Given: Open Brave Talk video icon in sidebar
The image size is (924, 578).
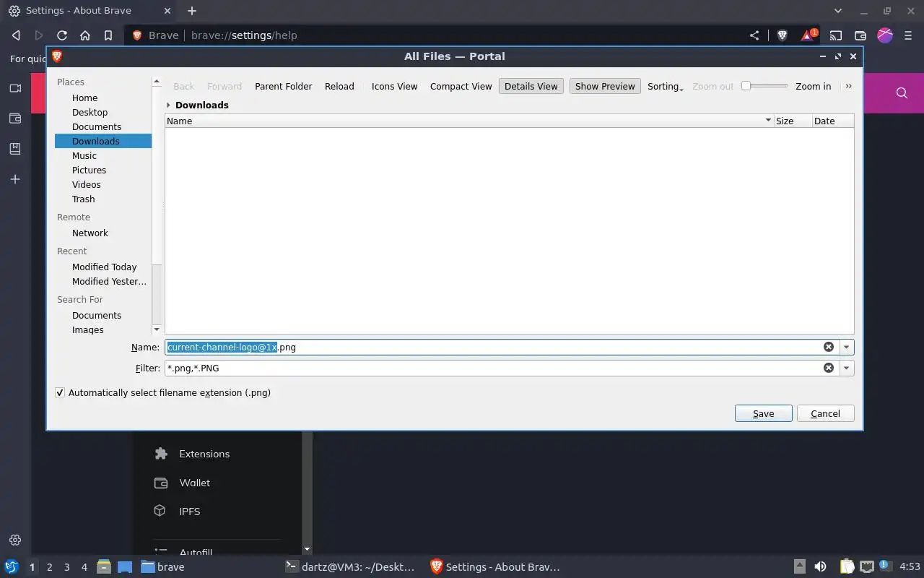Looking at the screenshot, I should 15,88.
